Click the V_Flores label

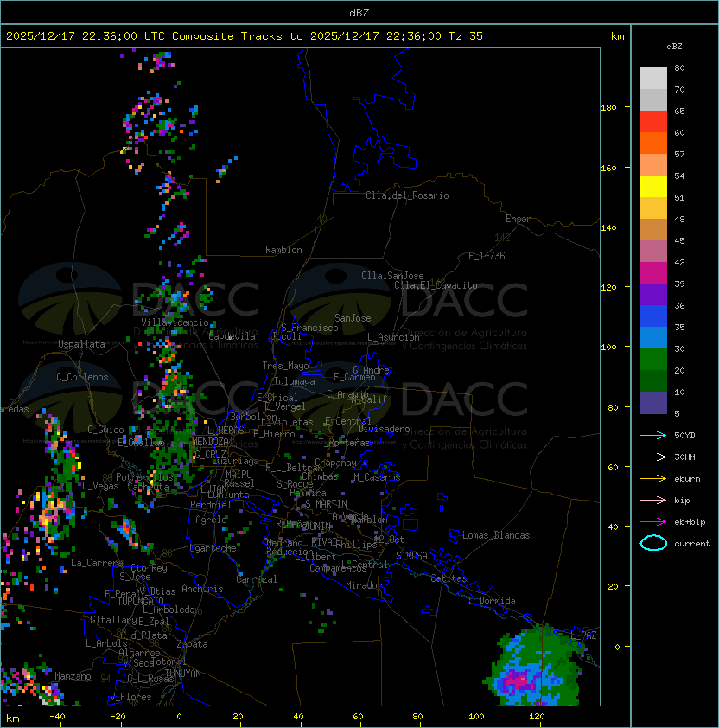(130, 697)
